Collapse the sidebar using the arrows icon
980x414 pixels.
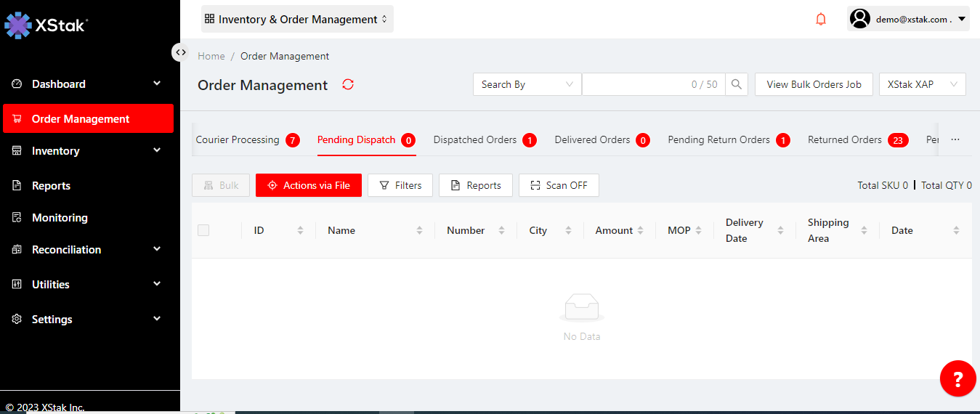point(181,52)
